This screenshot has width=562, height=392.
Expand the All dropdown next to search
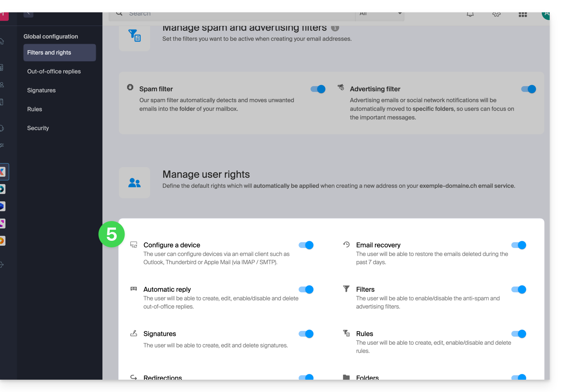point(380,14)
